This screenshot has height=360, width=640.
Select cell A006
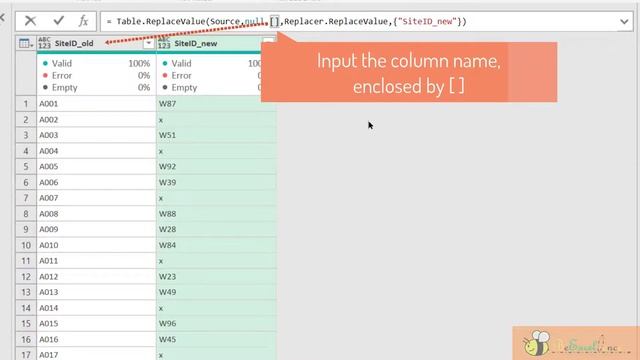tap(96, 182)
